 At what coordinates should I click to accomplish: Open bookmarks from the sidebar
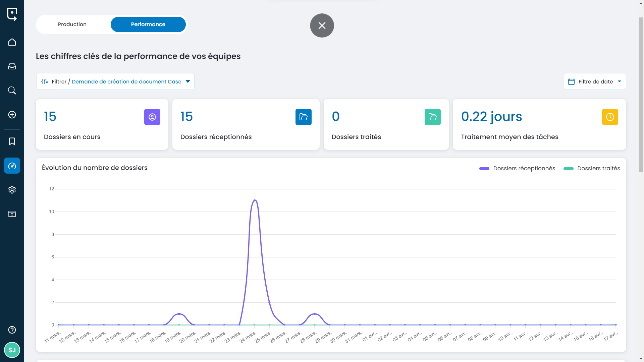(x=12, y=141)
